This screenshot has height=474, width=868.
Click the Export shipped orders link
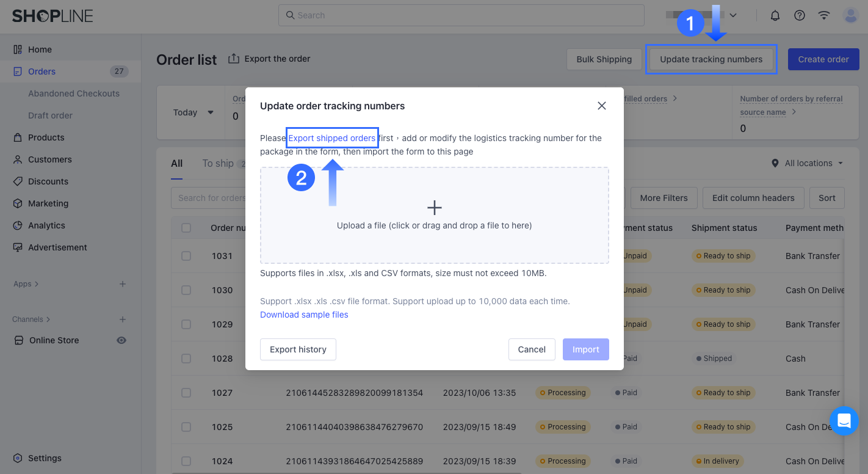pos(331,138)
